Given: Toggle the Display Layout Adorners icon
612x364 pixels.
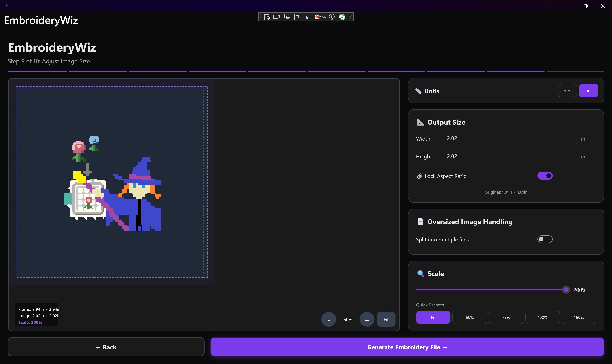Looking at the screenshot, I should click(x=297, y=17).
